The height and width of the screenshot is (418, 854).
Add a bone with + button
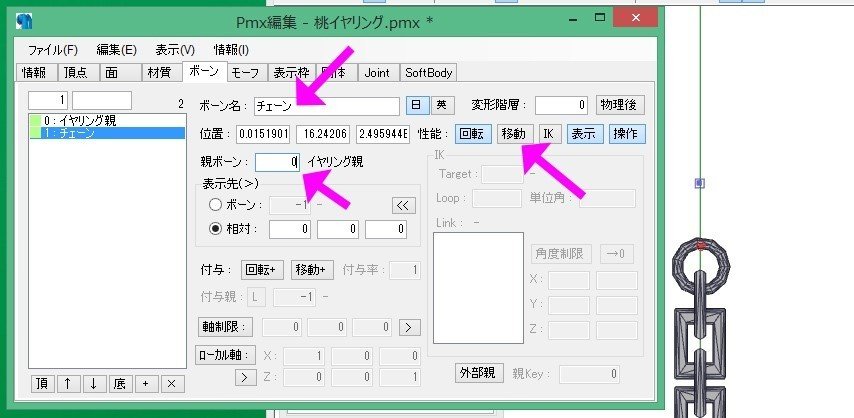(x=145, y=384)
